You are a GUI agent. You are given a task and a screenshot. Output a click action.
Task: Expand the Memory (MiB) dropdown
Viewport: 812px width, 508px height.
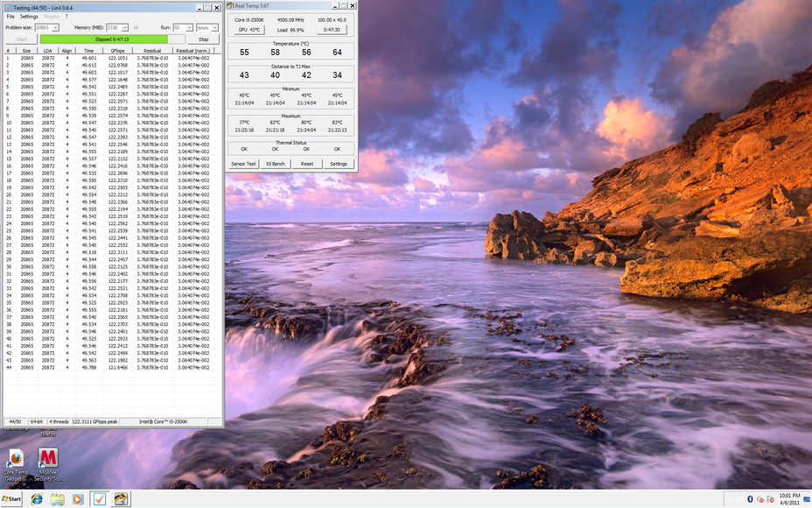click(x=125, y=28)
